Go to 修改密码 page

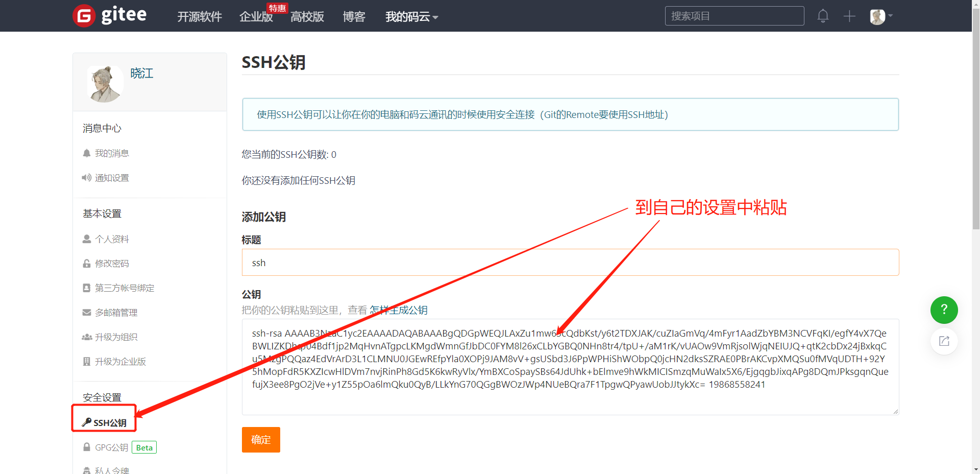112,264
